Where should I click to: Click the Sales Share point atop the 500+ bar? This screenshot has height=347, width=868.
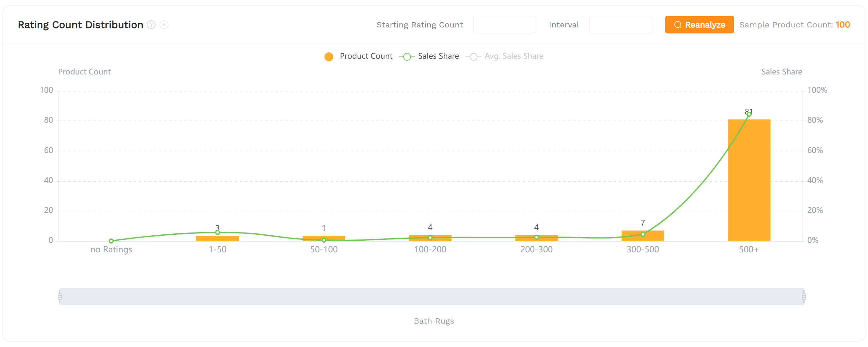point(749,114)
